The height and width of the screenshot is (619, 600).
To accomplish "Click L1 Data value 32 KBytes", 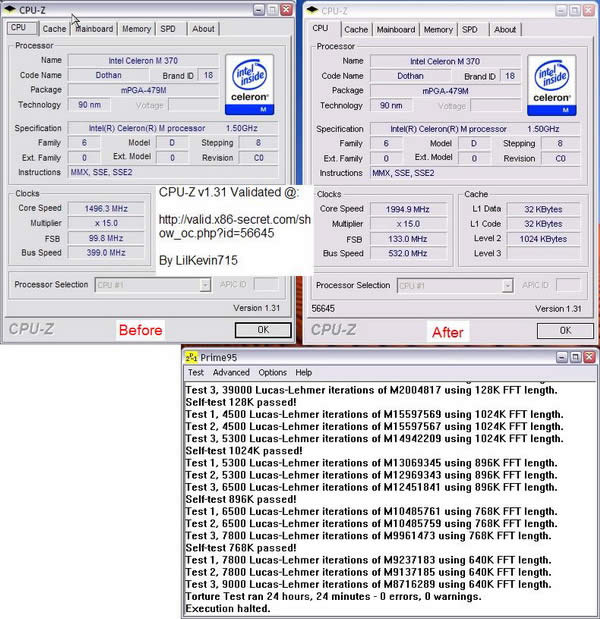I will pyautogui.click(x=543, y=209).
